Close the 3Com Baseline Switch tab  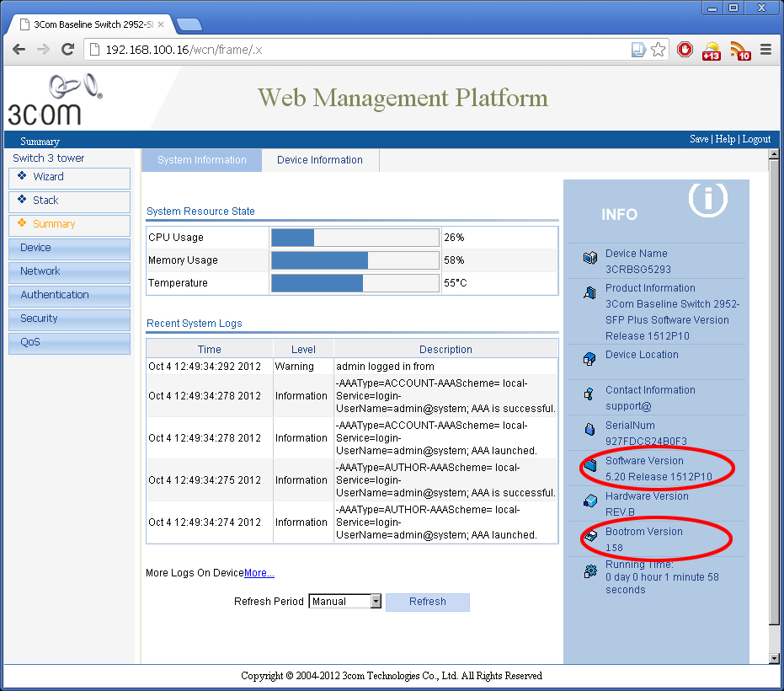[x=161, y=24]
